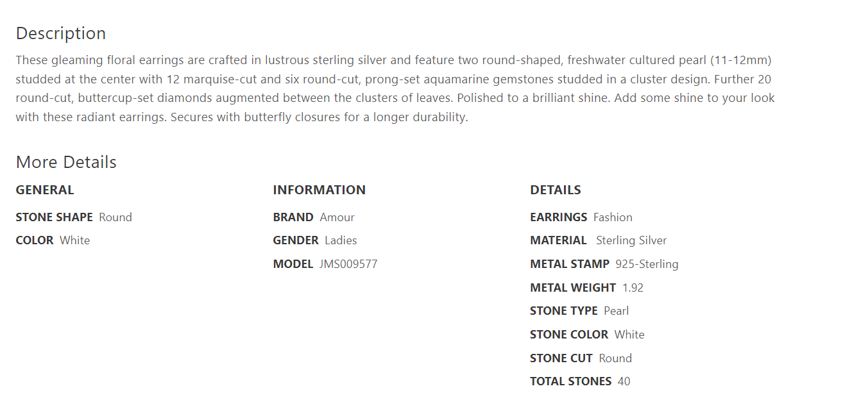Click the STONE CUT label
The image size is (868, 409).
pyautogui.click(x=561, y=358)
